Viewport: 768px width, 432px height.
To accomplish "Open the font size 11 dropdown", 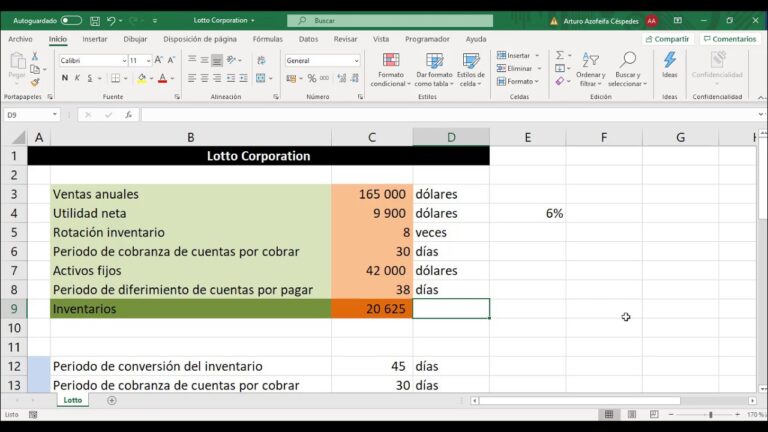I will click(x=148, y=60).
